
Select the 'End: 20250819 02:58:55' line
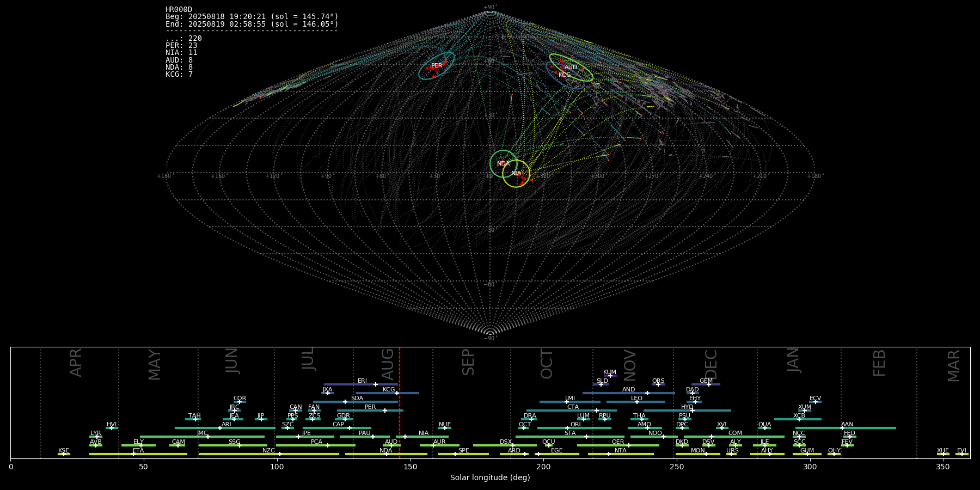click(x=252, y=24)
